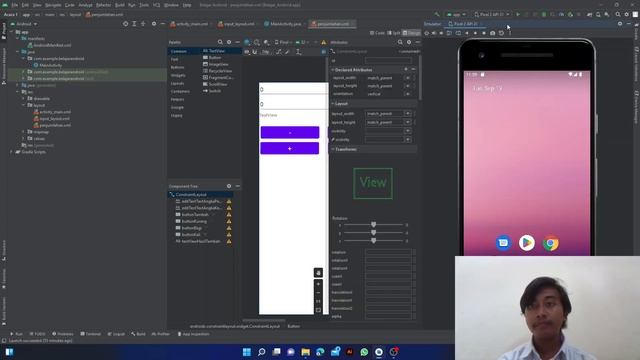Expand all in Project panel toolbar

point(134,24)
